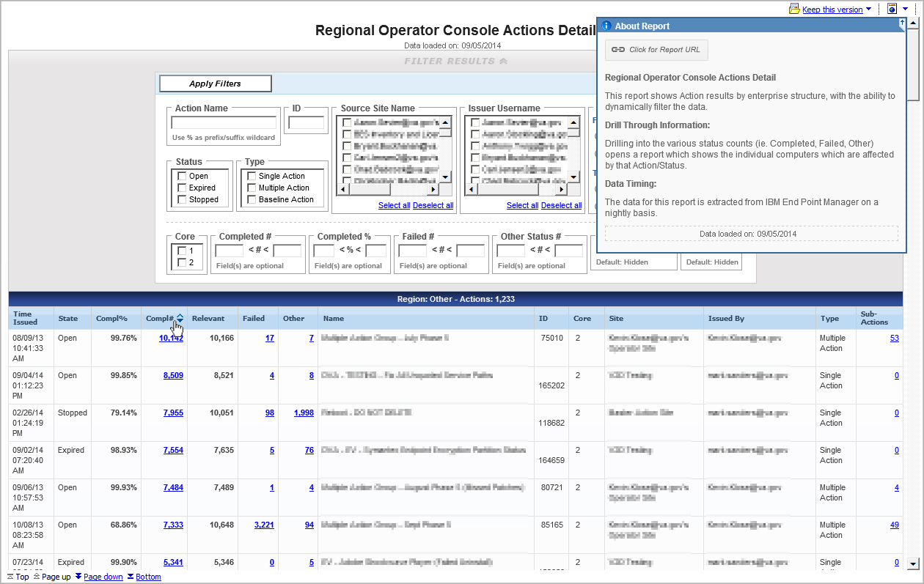Click the About Report info icon
The width and height of the screenshot is (924, 584).
(606, 26)
